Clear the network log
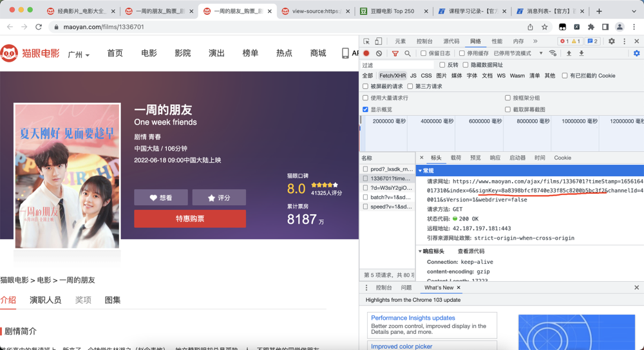The width and height of the screenshot is (644, 350). click(x=379, y=53)
